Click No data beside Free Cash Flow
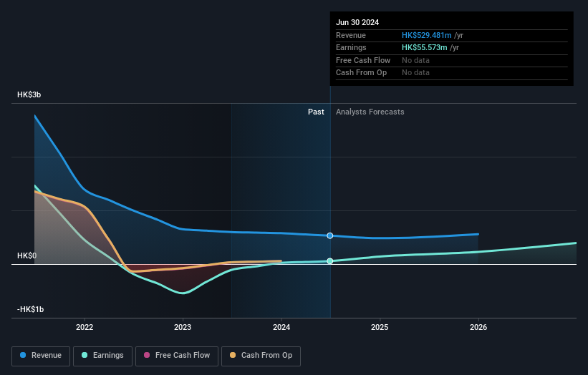The image size is (588, 375). click(x=415, y=60)
